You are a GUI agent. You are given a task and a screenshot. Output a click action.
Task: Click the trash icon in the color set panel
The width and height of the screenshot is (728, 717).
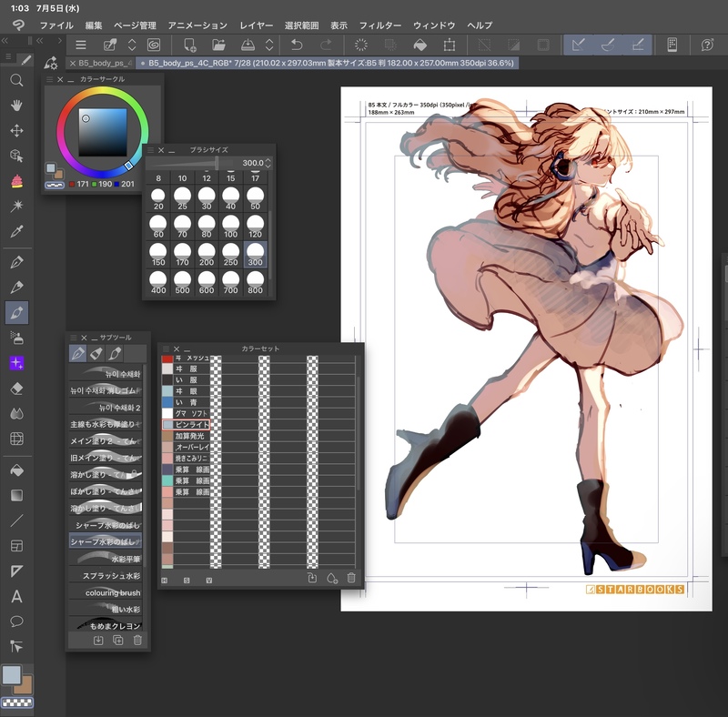(351, 578)
